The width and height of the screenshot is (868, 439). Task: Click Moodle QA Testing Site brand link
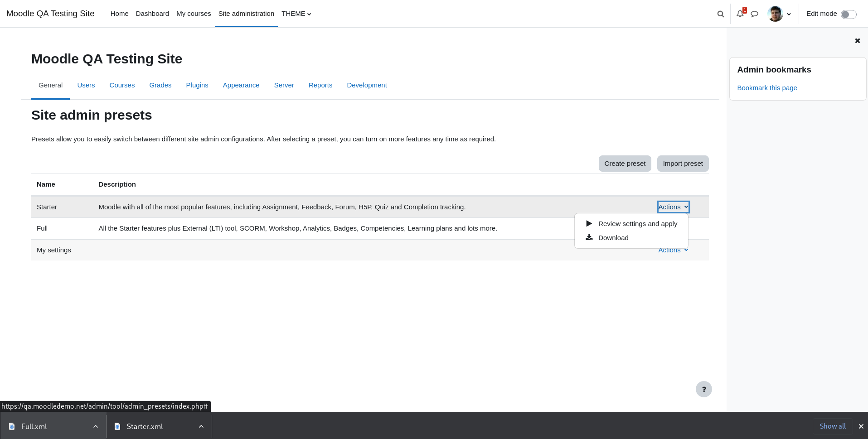[50, 14]
